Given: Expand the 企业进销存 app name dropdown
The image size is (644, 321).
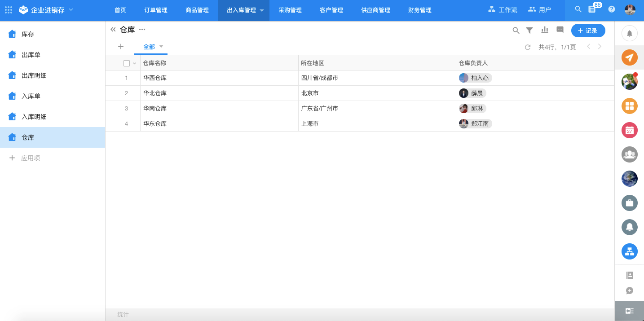Looking at the screenshot, I should coord(71,10).
